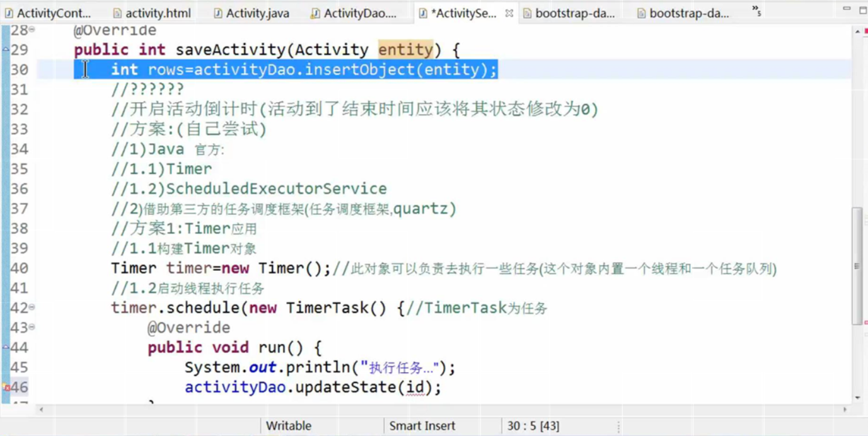This screenshot has width=868, height=436.
Task: Click the //?????? comment on line 31
Action: pyautogui.click(x=148, y=89)
